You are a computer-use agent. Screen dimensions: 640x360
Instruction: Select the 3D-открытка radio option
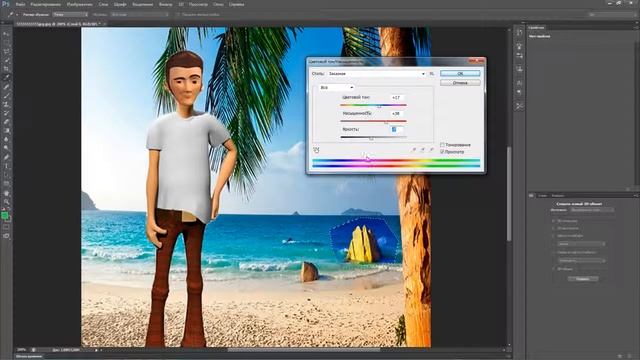pos(554,221)
